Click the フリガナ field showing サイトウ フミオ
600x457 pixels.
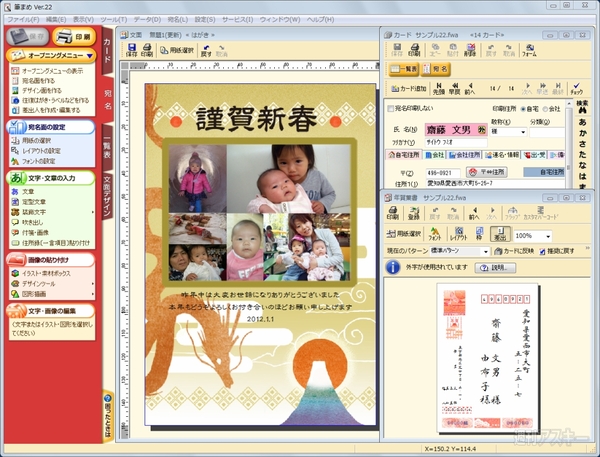click(x=456, y=142)
